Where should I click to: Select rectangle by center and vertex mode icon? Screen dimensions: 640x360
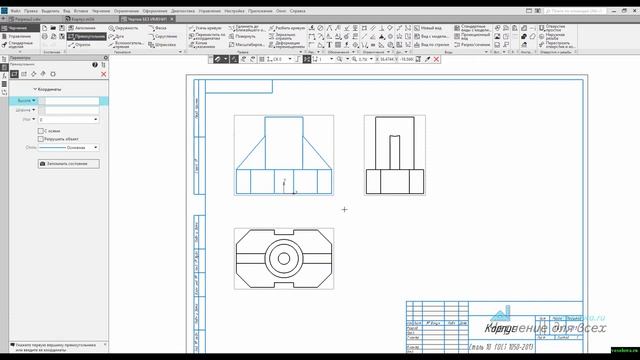click(24, 74)
